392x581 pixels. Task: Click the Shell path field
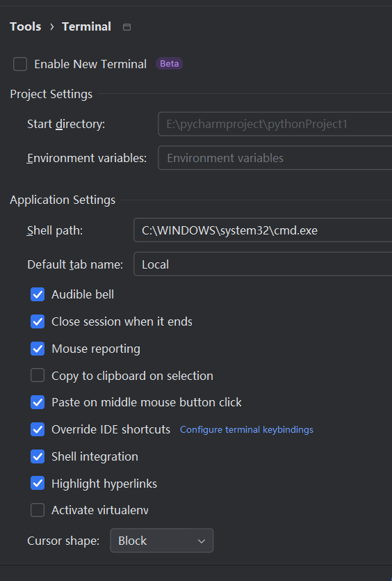[x=263, y=230]
